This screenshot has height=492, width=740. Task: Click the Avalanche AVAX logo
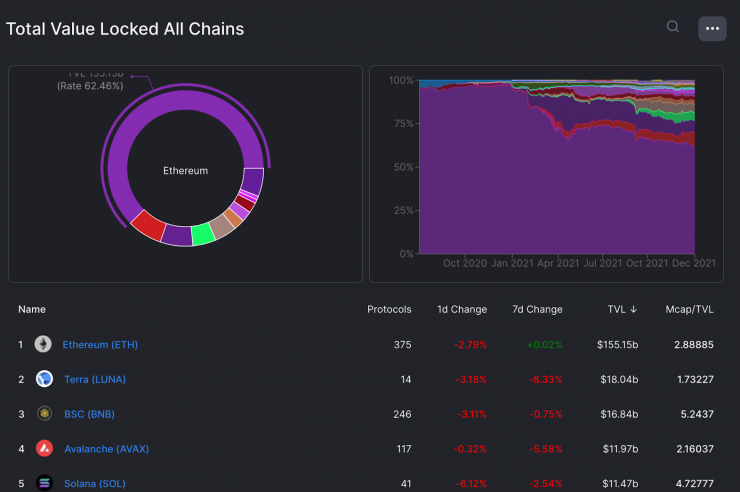(44, 449)
